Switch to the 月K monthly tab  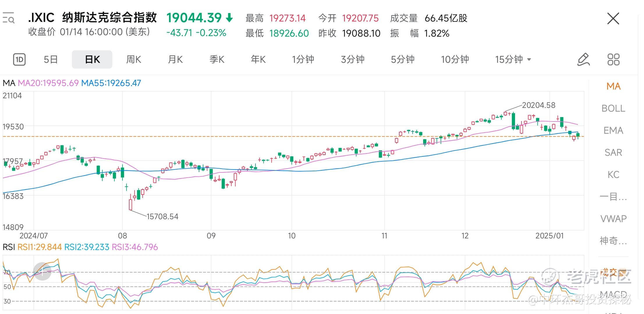[x=175, y=60]
